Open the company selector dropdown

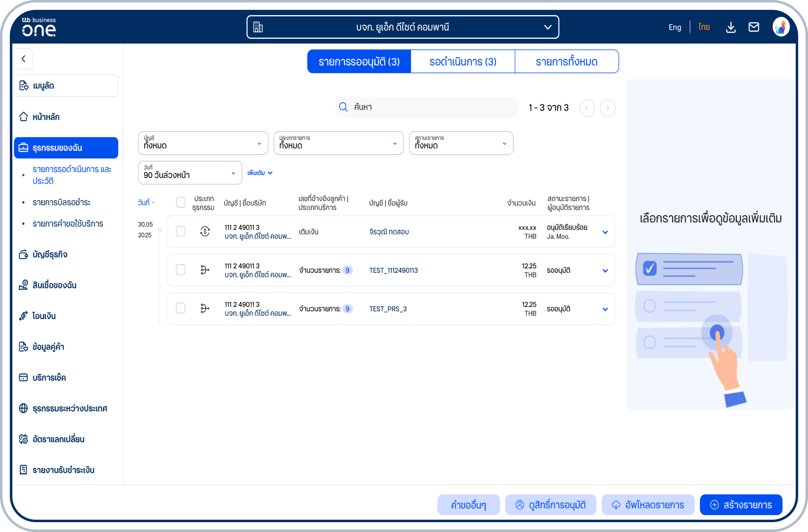(x=402, y=27)
